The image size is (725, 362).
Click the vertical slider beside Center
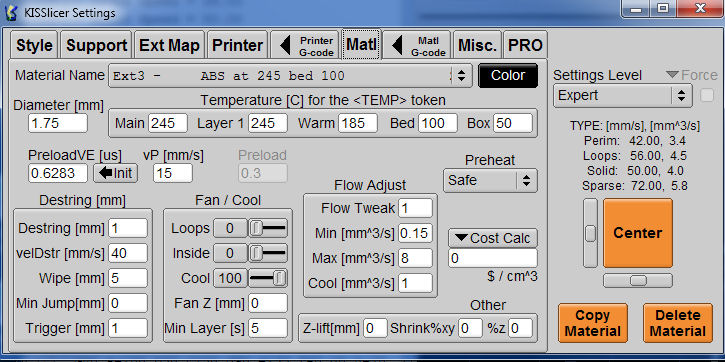coord(590,233)
